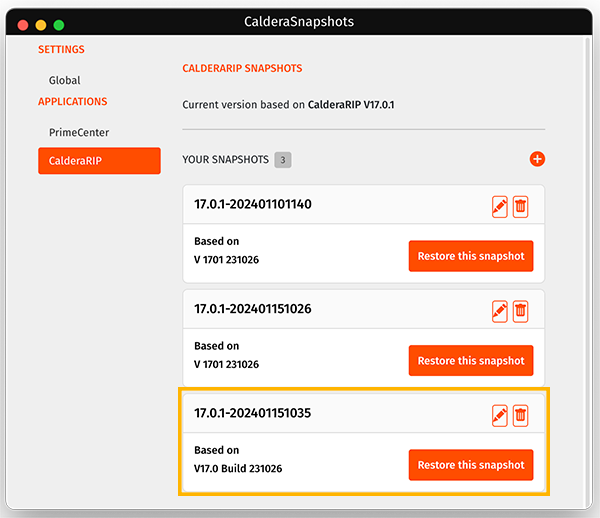Click the snapshot count badge 3
Image resolution: width=600 pixels, height=518 pixels.
(x=282, y=160)
